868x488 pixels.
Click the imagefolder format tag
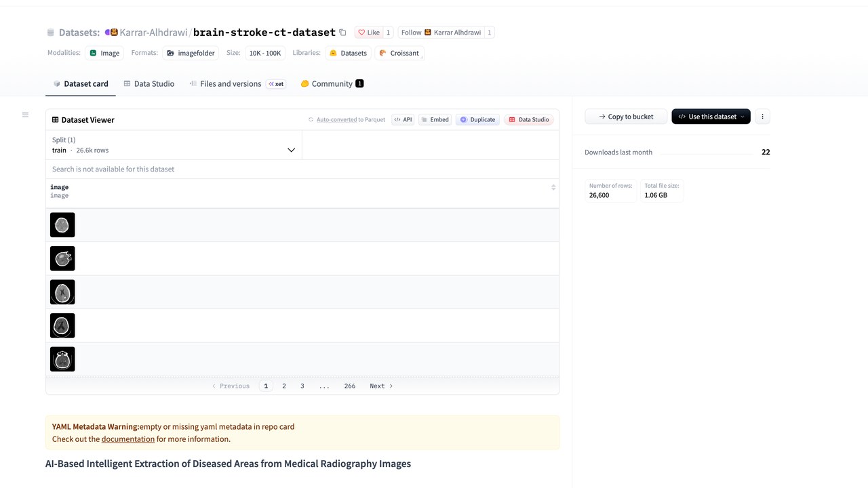tap(190, 53)
